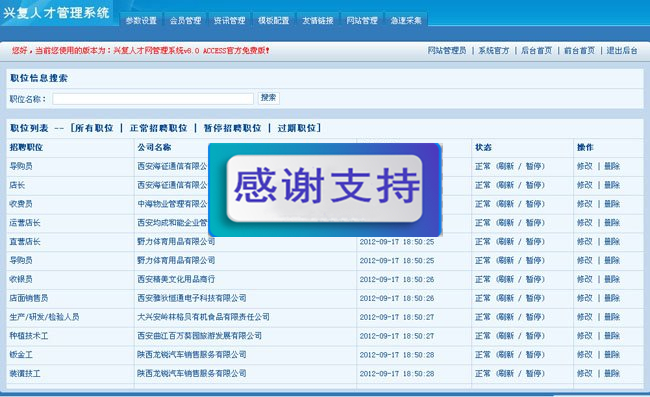Show 暂停招聘职位 list
Screen dimensions: 650x397
coord(232,128)
